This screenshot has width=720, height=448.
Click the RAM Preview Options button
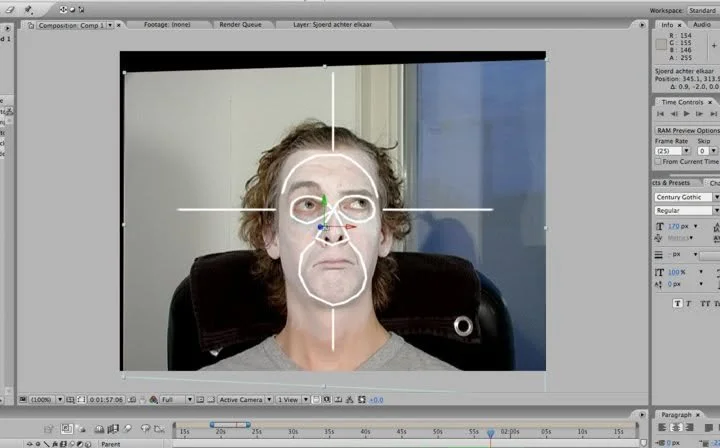pyautogui.click(x=687, y=130)
